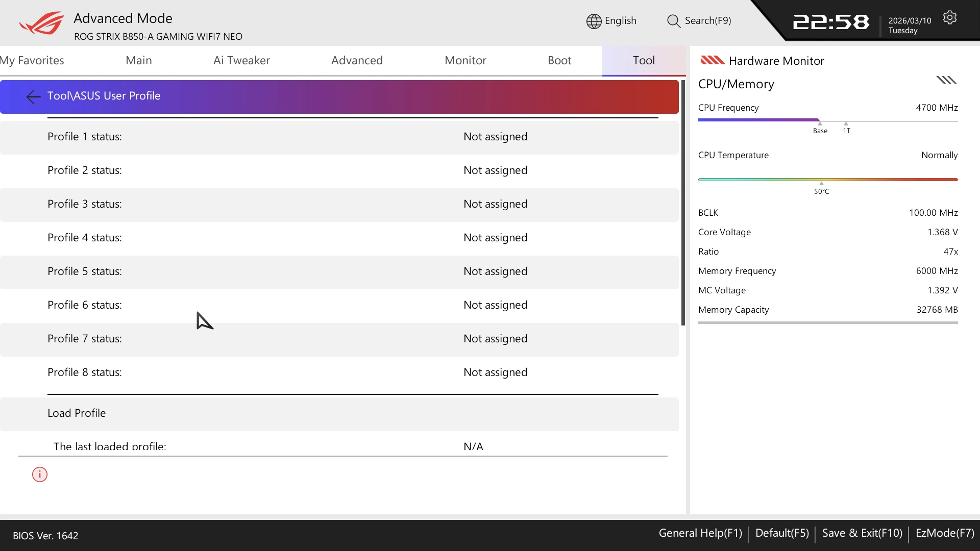Open General Help(F1)

[x=700, y=533]
